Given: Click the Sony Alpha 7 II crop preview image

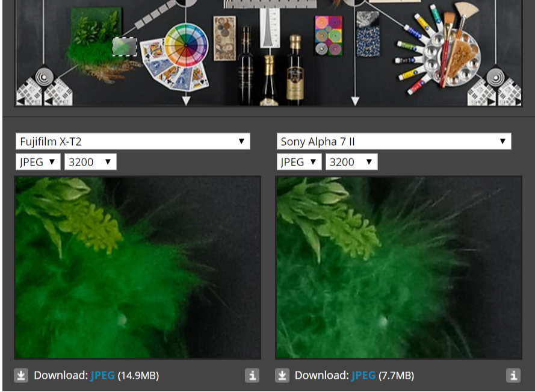Looking at the screenshot, I should coord(398,267).
